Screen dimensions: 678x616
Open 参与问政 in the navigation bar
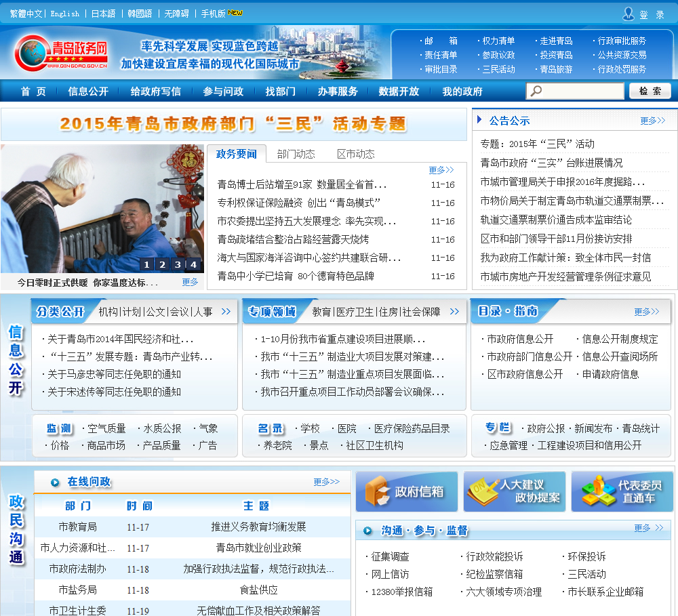coord(224,91)
